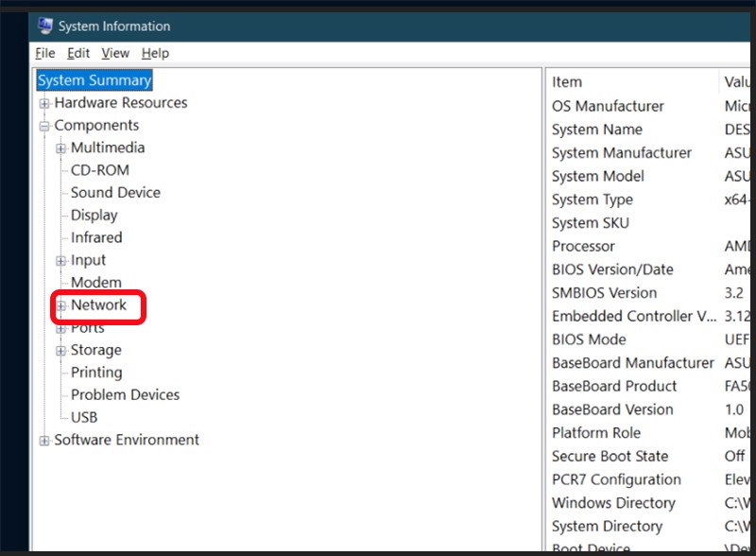Click the Platform Role row
Viewport: 756px width, 556px height.
[649, 433]
